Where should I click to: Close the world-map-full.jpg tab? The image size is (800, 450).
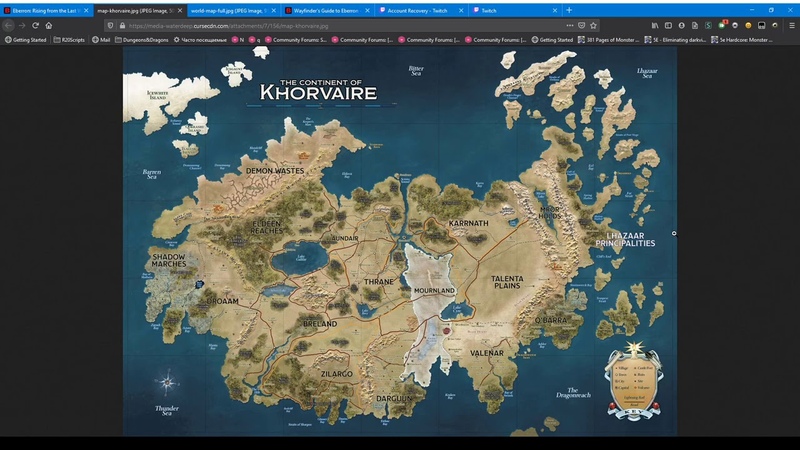[273, 10]
